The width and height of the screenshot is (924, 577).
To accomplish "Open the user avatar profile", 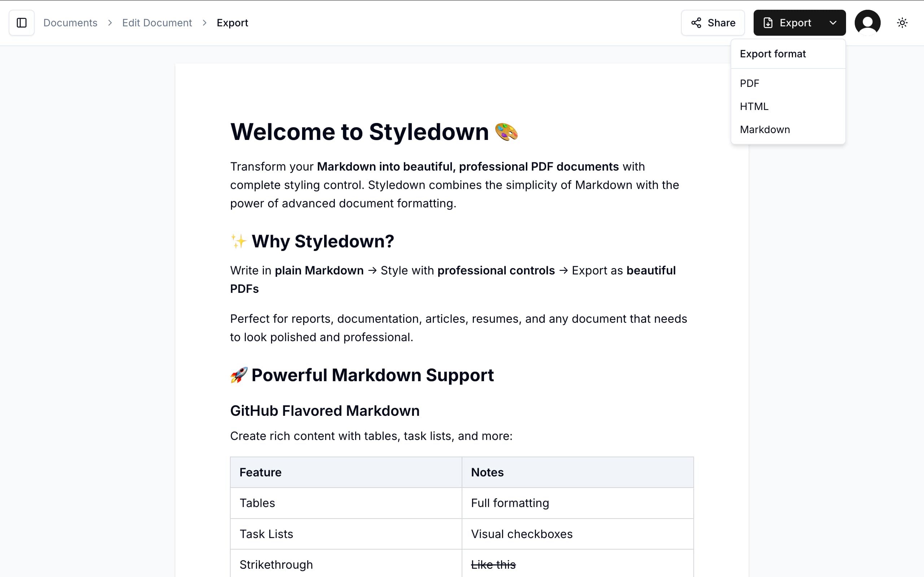I will point(867,23).
